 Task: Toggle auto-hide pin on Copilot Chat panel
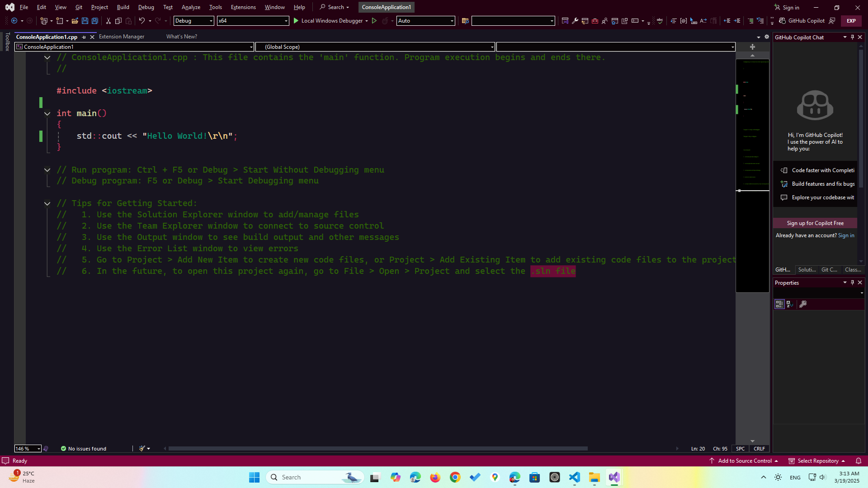tap(853, 37)
